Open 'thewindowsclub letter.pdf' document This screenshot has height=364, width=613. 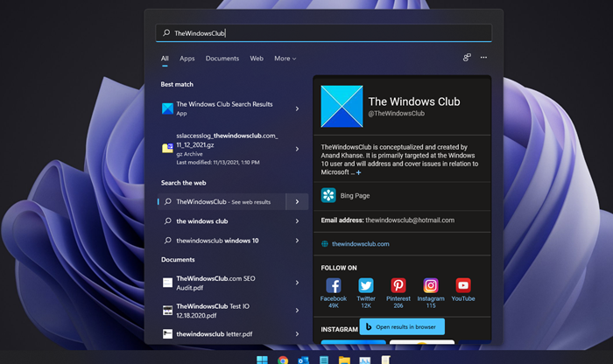coord(233,334)
